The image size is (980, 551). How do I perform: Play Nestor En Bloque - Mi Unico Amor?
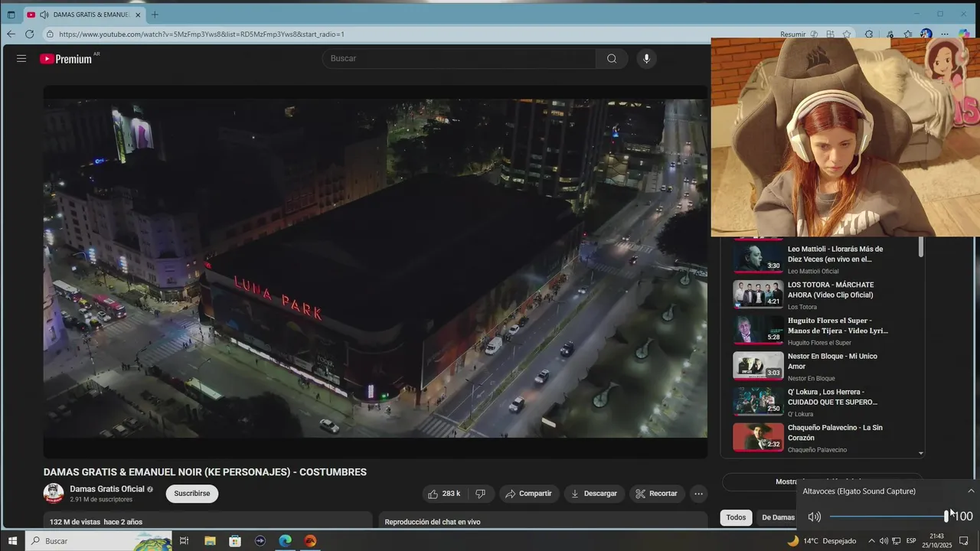[827, 367]
